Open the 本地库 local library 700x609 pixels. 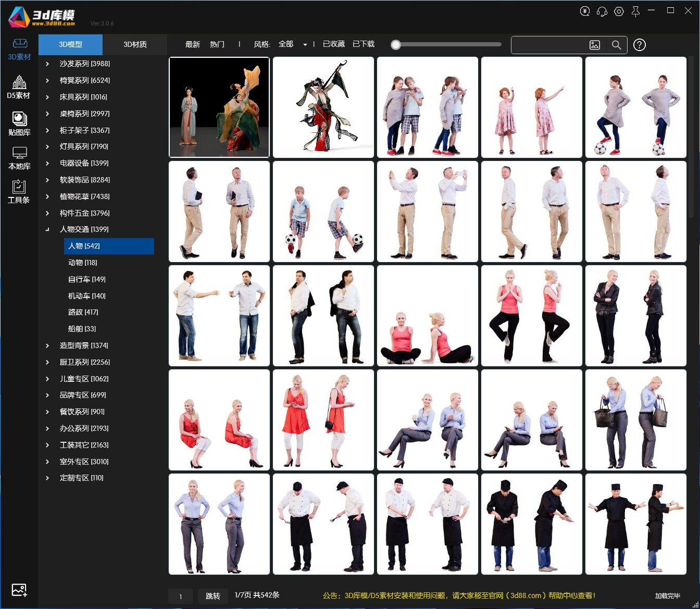coord(19,158)
